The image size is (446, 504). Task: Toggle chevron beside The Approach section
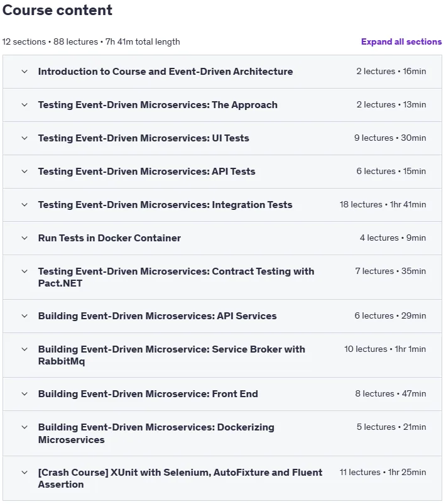24,105
